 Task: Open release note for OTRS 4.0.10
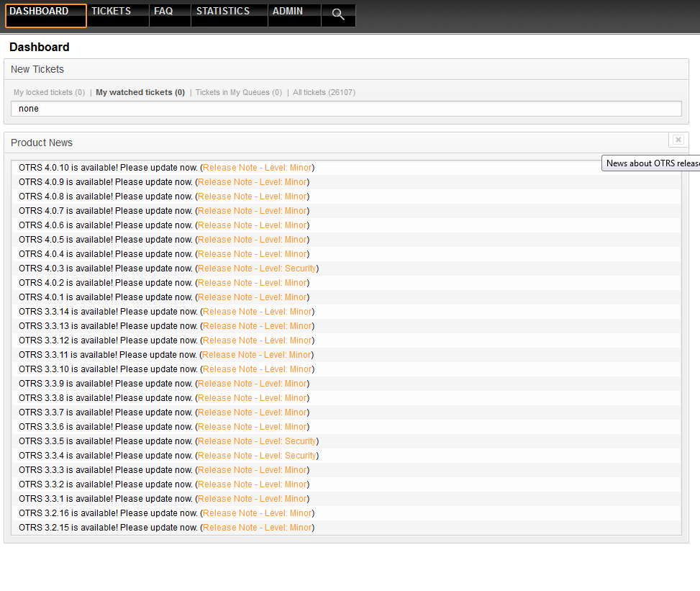pos(257,168)
